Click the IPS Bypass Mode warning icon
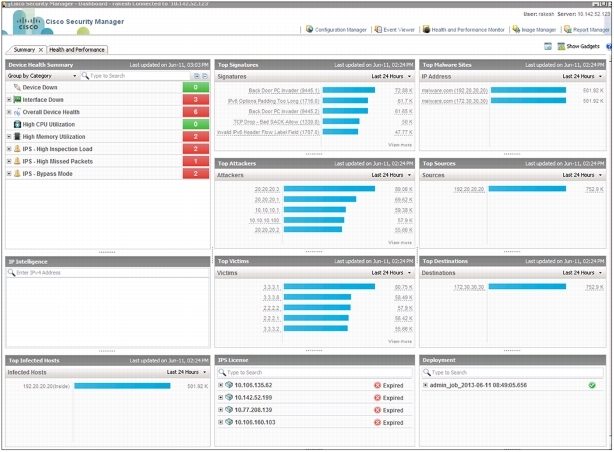This screenshot has width=614, height=452. click(17, 174)
